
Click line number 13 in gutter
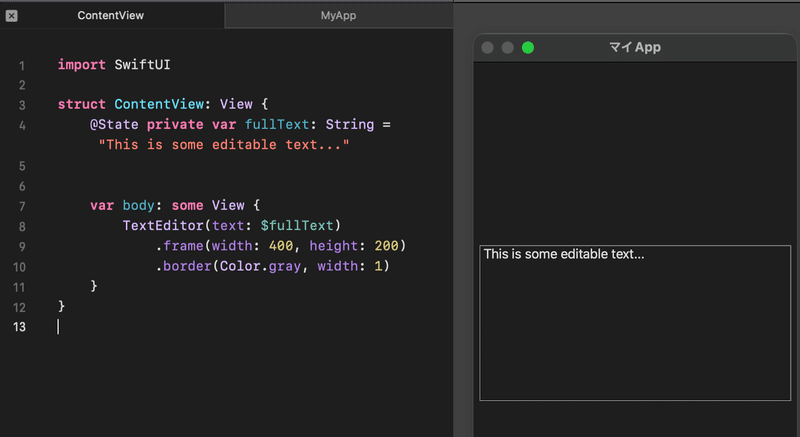pyautogui.click(x=19, y=327)
